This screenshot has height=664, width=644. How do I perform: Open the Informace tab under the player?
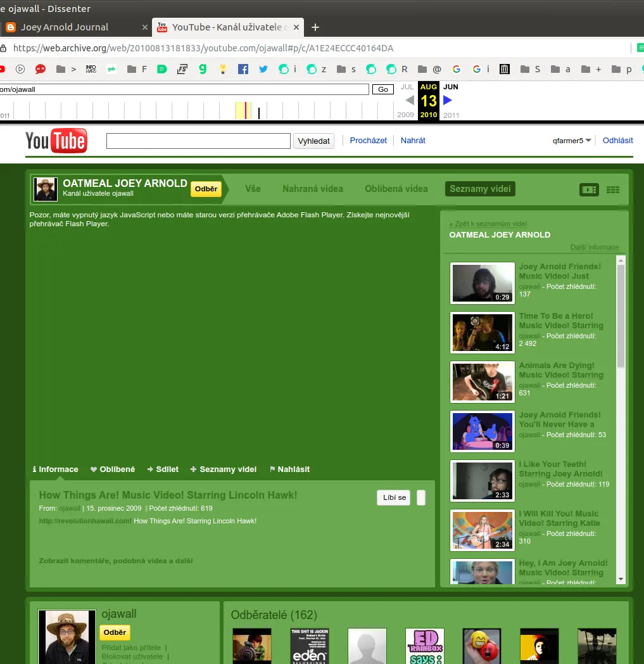pyautogui.click(x=56, y=469)
